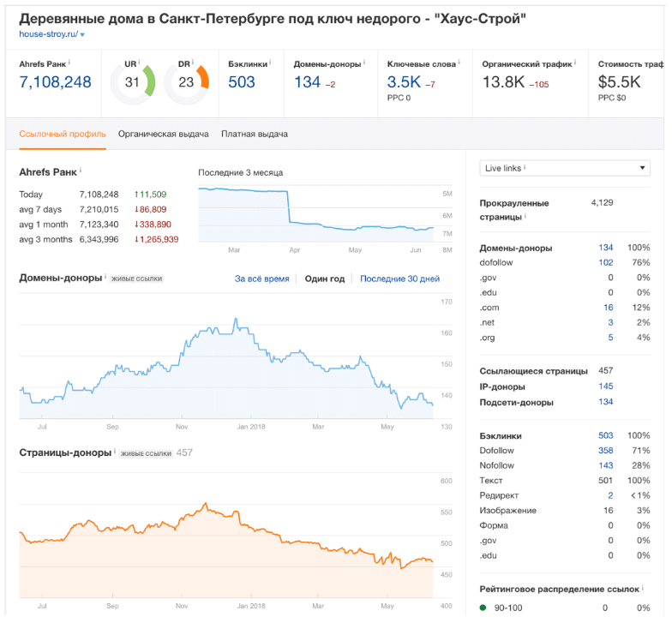Open the header referring domains count 134
672x629 pixels.
click(x=307, y=82)
